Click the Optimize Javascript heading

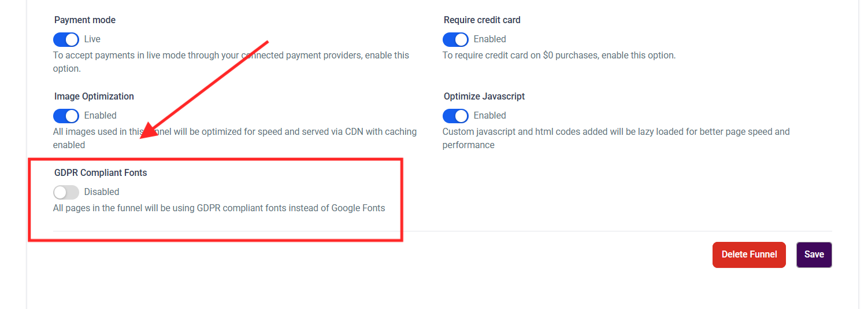coord(484,97)
